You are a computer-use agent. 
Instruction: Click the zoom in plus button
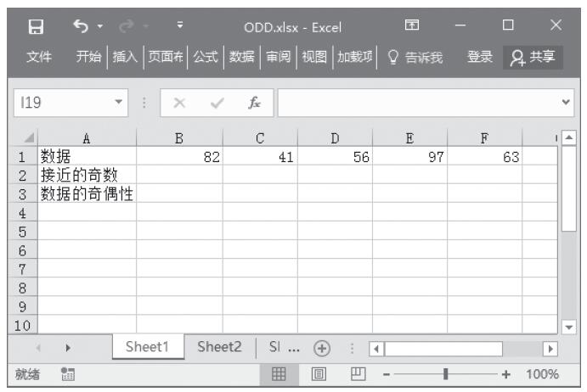[x=506, y=374]
